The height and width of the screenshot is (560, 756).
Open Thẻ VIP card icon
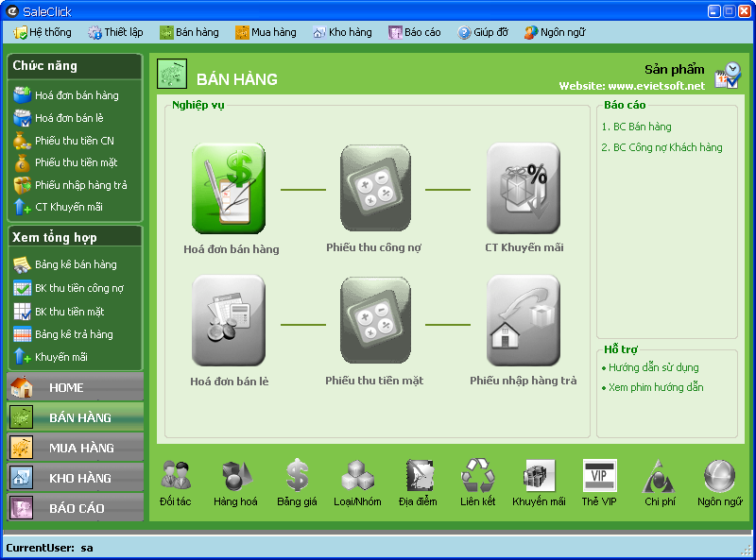(599, 475)
